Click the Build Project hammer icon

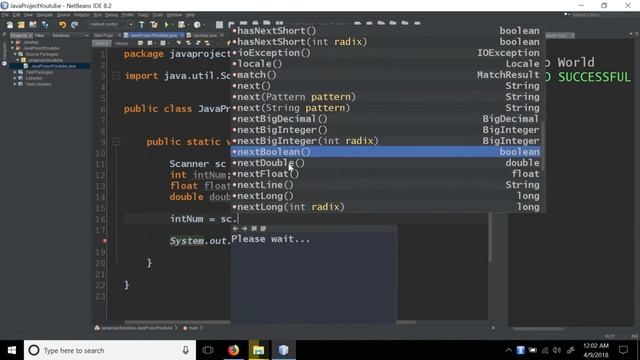pyautogui.click(x=142, y=25)
